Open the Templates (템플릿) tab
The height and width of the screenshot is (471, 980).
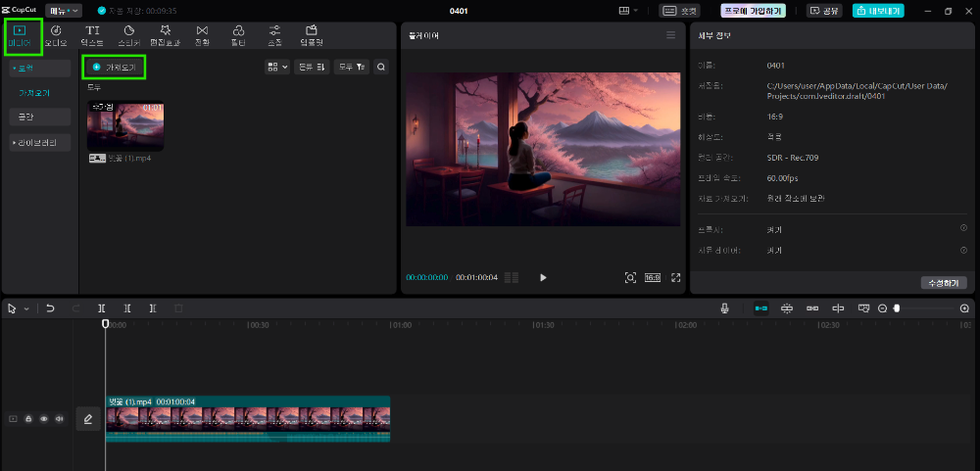312,36
